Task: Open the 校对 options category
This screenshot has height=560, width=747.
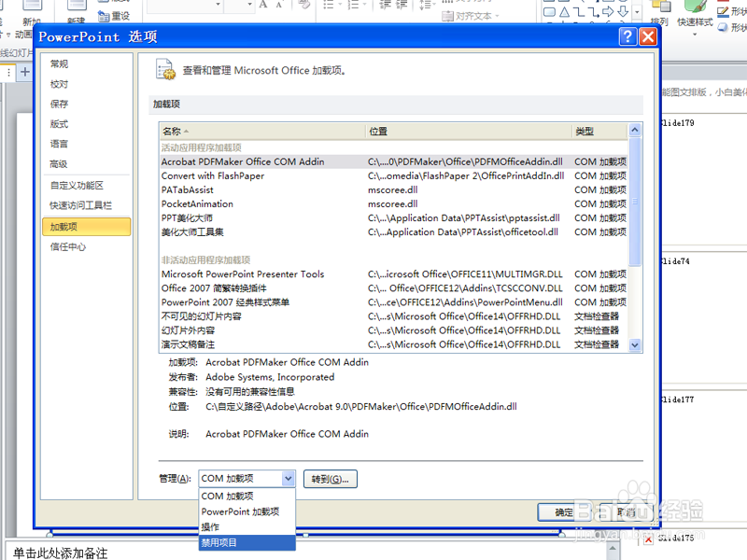Action: point(59,84)
